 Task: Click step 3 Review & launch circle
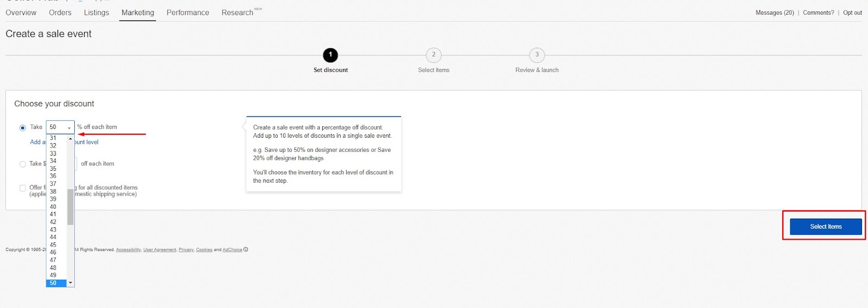[x=537, y=55]
